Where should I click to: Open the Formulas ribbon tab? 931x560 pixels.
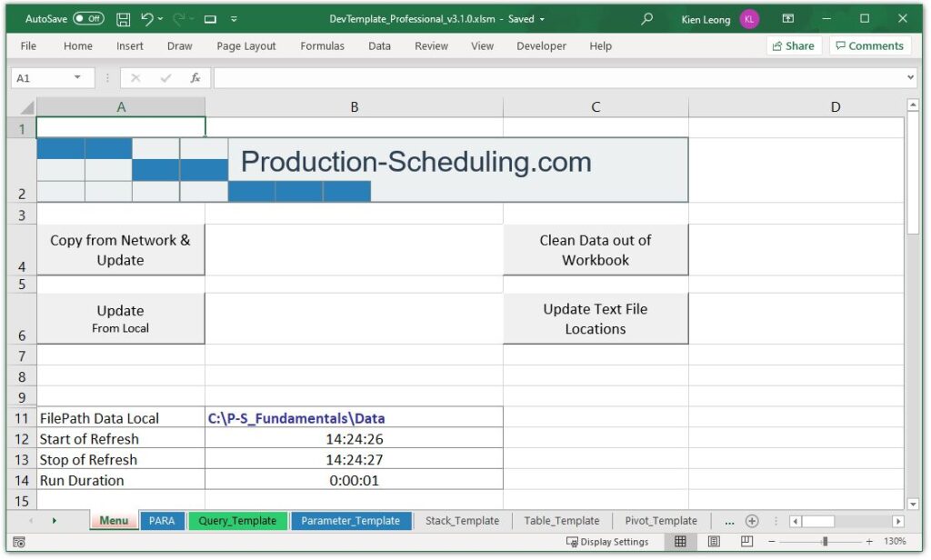(x=322, y=45)
